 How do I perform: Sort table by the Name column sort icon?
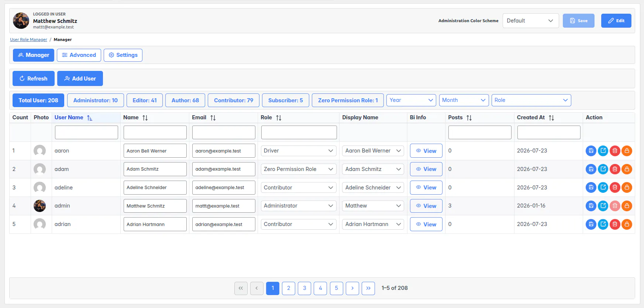coord(145,118)
